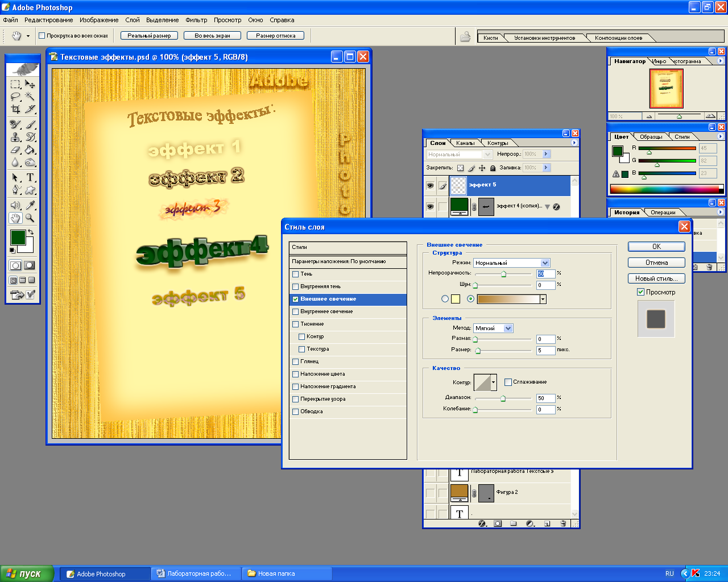728x582 pixels.
Task: Open the Hand tool preset picker
Action: 28,36
